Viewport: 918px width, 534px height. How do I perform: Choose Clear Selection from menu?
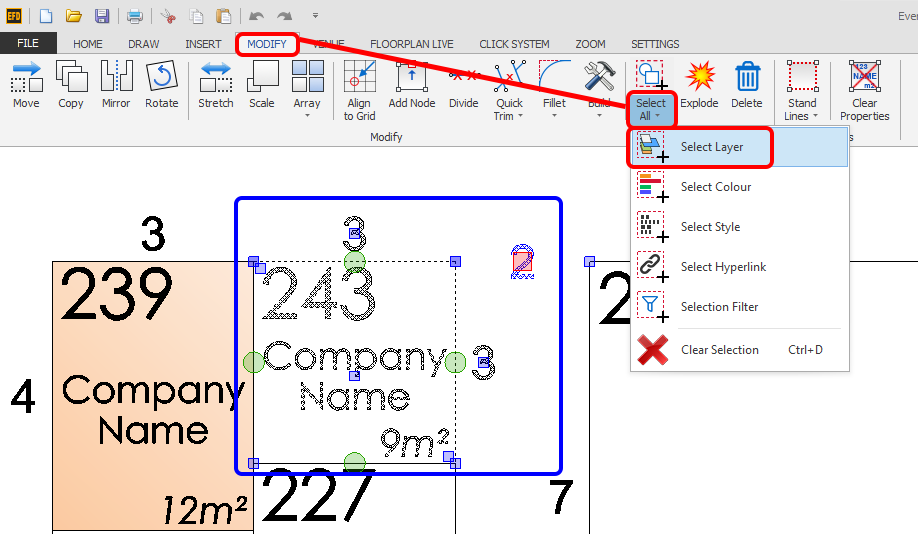click(x=739, y=350)
